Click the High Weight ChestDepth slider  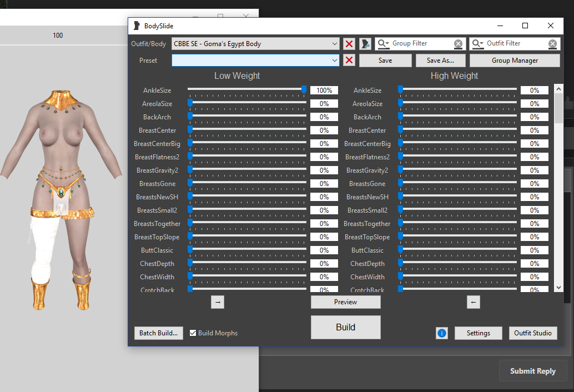pyautogui.click(x=457, y=264)
